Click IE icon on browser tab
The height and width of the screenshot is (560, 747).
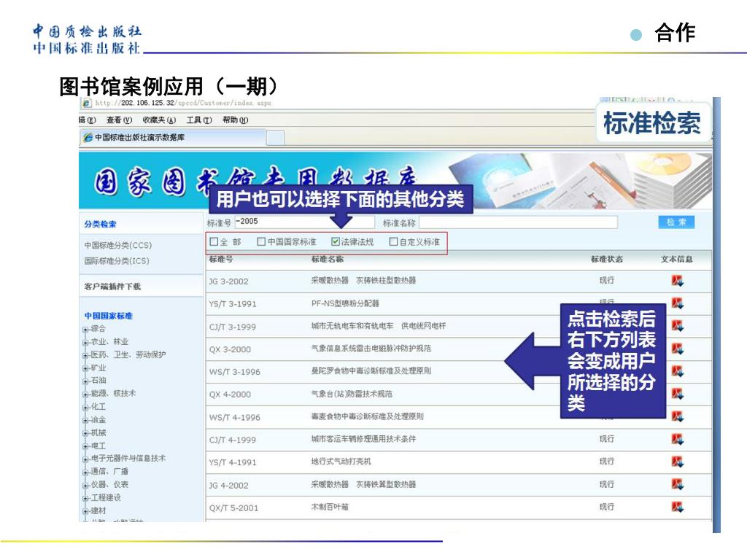[88, 138]
